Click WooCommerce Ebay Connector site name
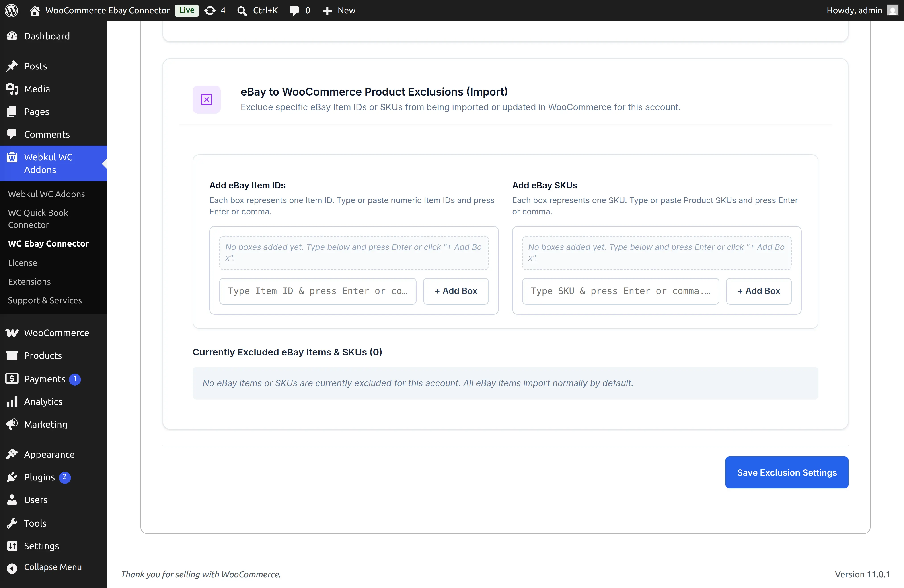Viewport: 904px width, 588px height. tap(107, 10)
